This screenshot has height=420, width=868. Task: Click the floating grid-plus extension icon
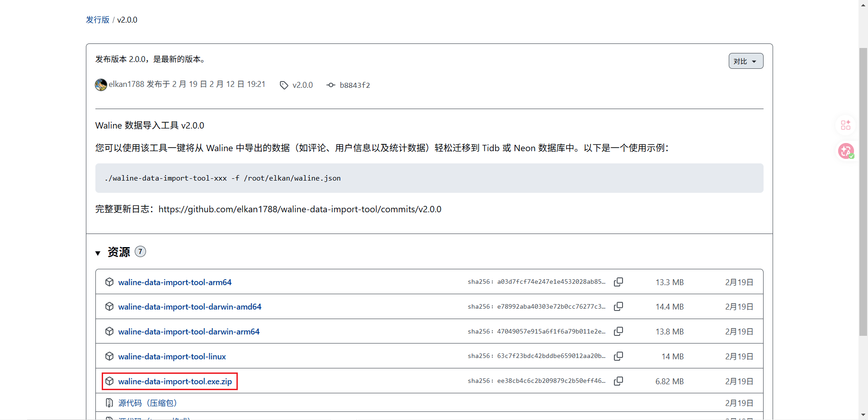click(845, 125)
